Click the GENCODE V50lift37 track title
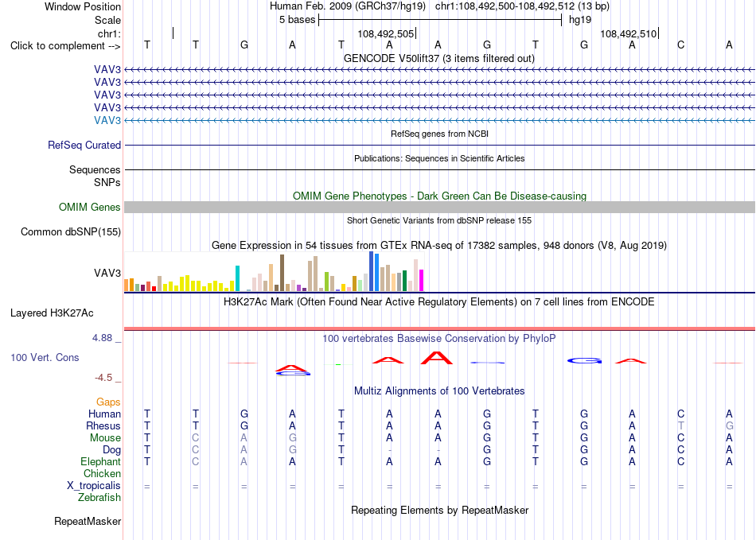 click(x=439, y=58)
